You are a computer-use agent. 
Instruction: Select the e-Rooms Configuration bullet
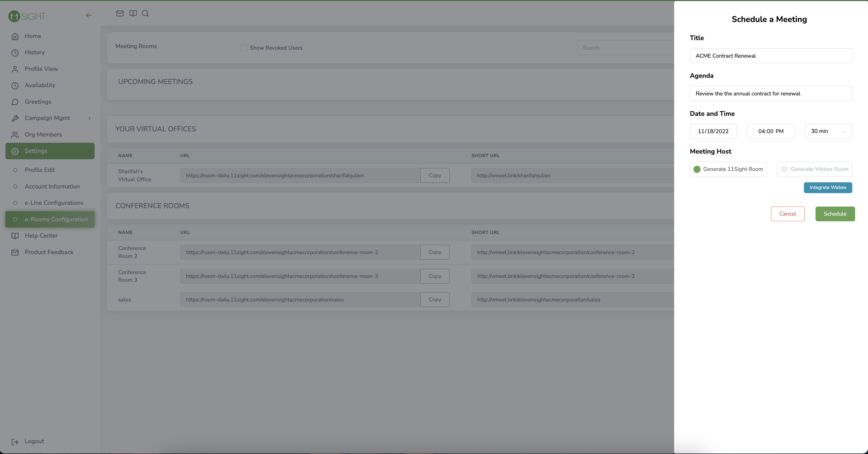pyautogui.click(x=15, y=220)
